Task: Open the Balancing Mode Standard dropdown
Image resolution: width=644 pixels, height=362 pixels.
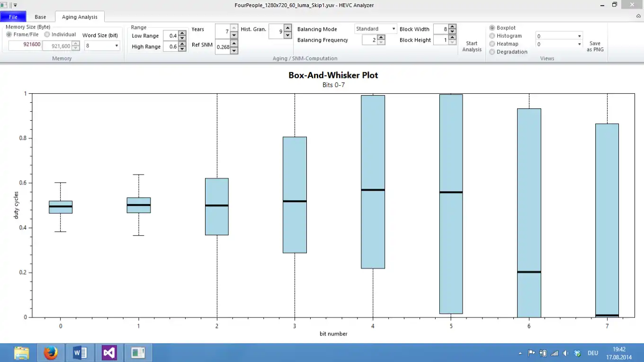Action: coord(376,29)
